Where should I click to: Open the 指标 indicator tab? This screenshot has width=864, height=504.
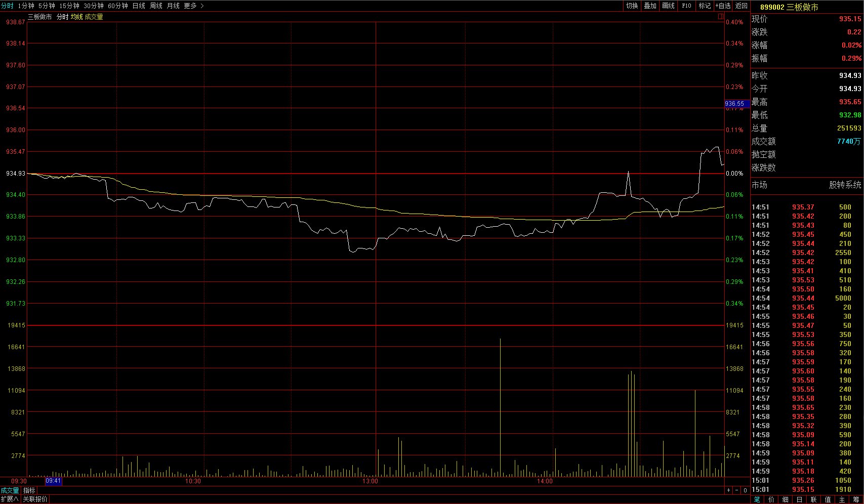click(x=29, y=490)
